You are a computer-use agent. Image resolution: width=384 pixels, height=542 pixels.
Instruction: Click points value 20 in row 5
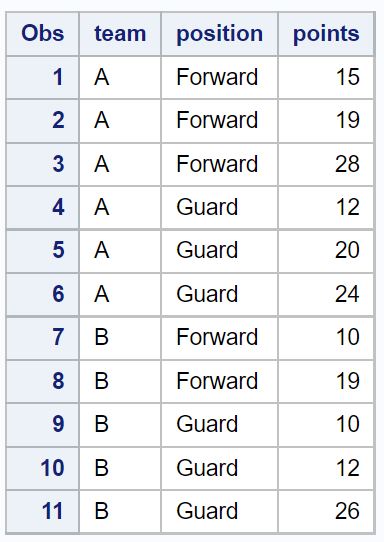tap(326, 251)
